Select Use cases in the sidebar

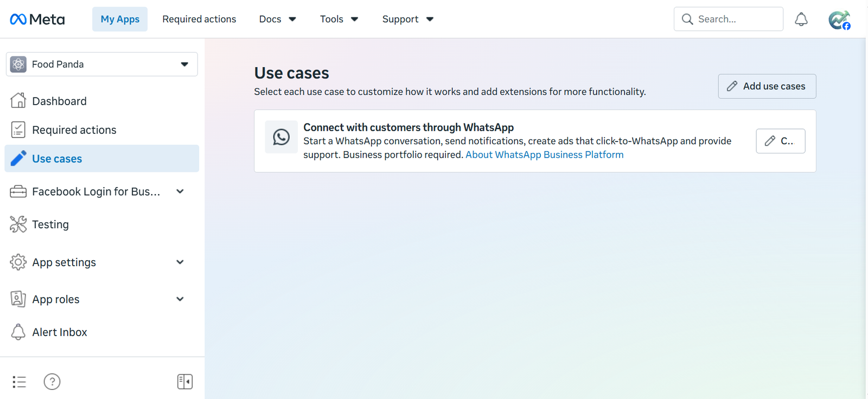pos(101,158)
